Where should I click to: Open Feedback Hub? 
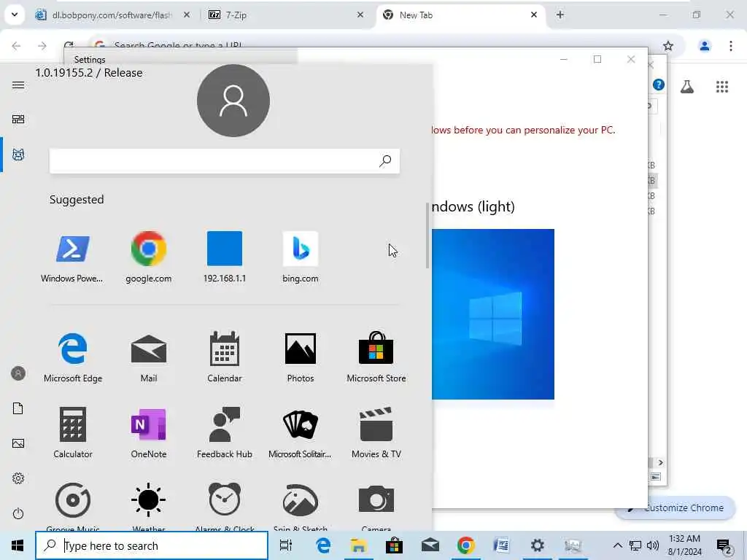point(225,432)
